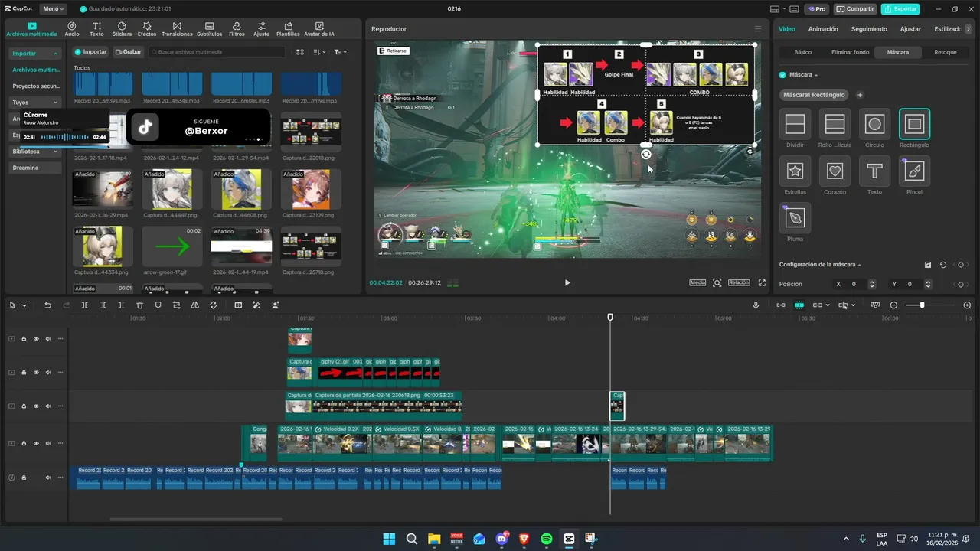This screenshot has height=551, width=980.
Task: Add a new mask with the plus button
Action: 860,95
